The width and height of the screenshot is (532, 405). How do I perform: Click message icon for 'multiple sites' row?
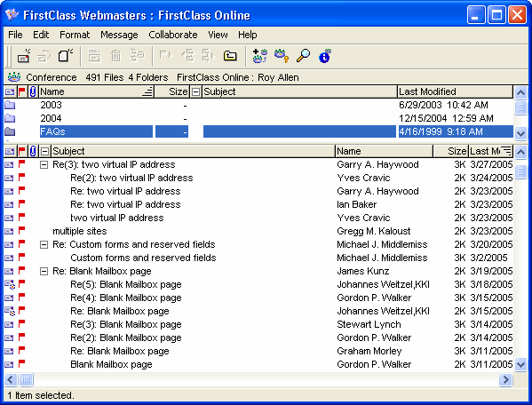pyautogui.click(x=9, y=231)
